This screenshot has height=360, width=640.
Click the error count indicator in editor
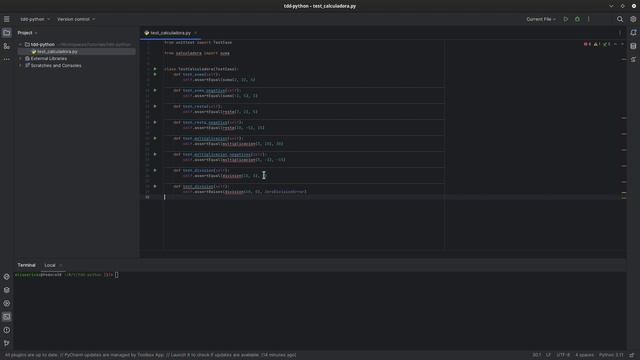pos(587,44)
